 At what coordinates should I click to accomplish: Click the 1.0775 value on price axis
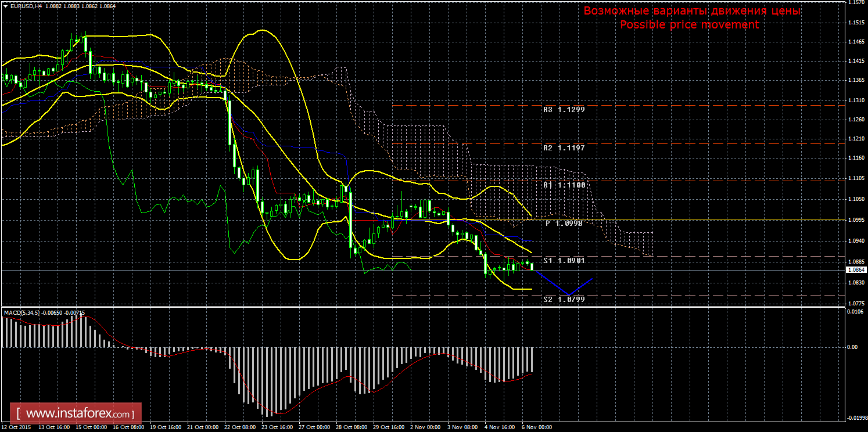855,303
